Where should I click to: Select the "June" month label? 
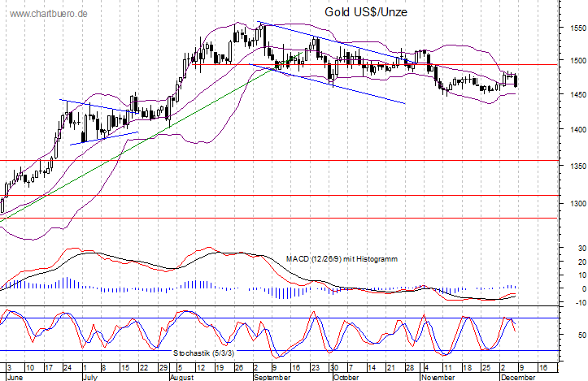pyautogui.click(x=15, y=377)
